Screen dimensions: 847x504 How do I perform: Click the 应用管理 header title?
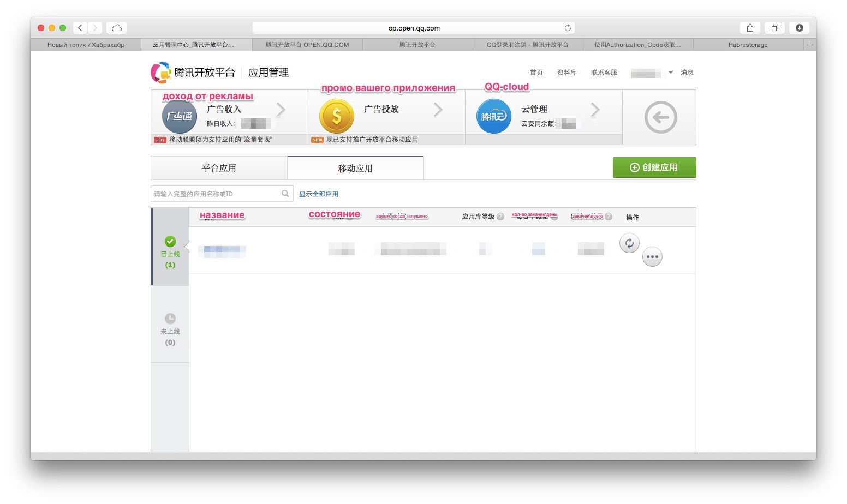pyautogui.click(x=269, y=73)
